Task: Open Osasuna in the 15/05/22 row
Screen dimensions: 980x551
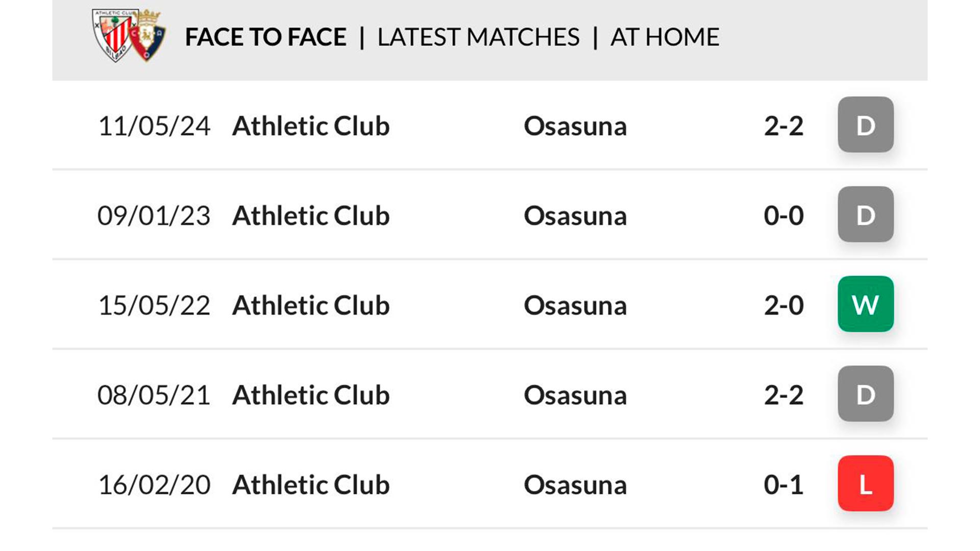Action: (x=575, y=306)
